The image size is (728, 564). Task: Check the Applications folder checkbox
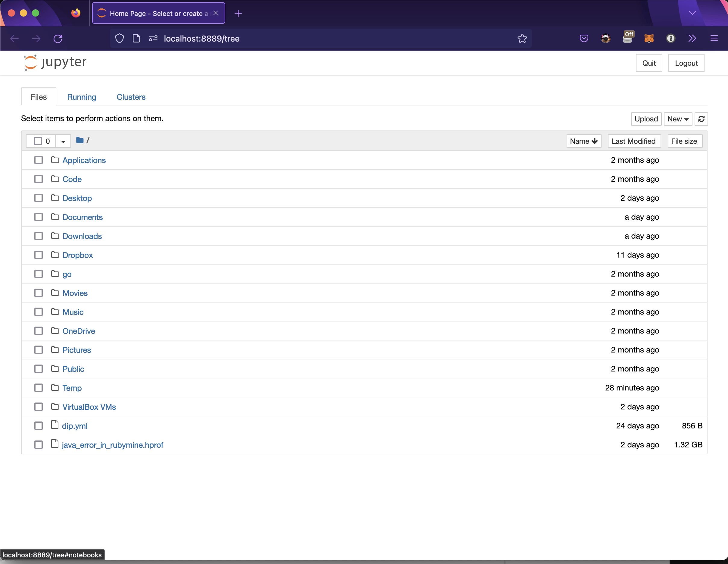tap(39, 160)
